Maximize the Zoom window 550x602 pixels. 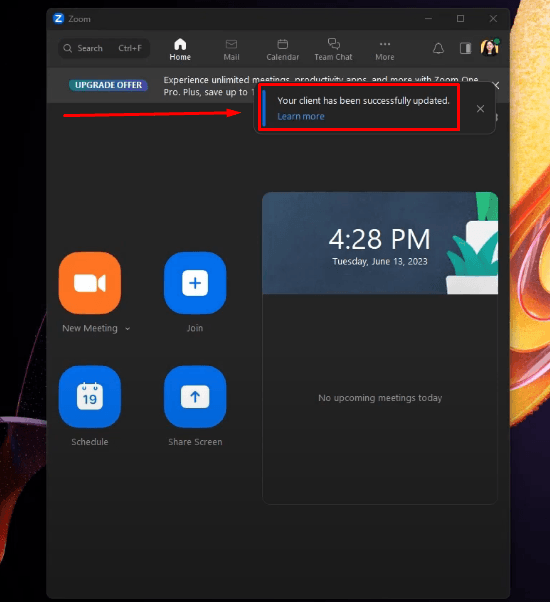[461, 18]
